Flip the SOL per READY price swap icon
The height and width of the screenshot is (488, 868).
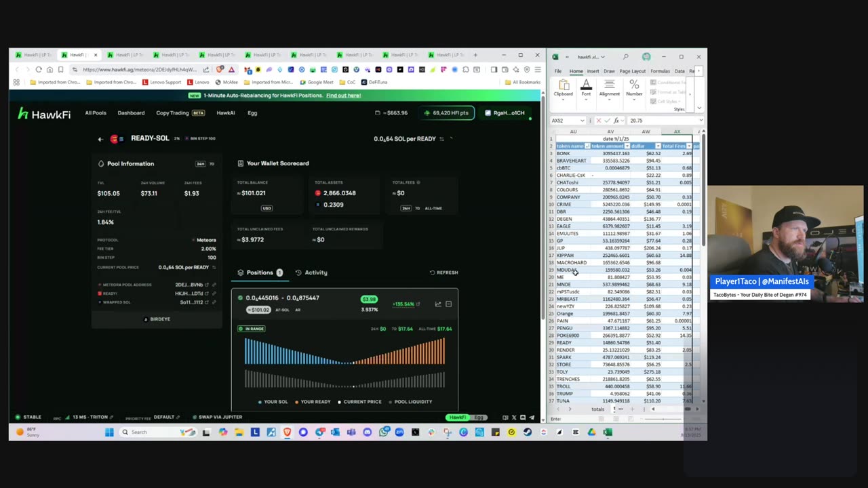(x=441, y=139)
